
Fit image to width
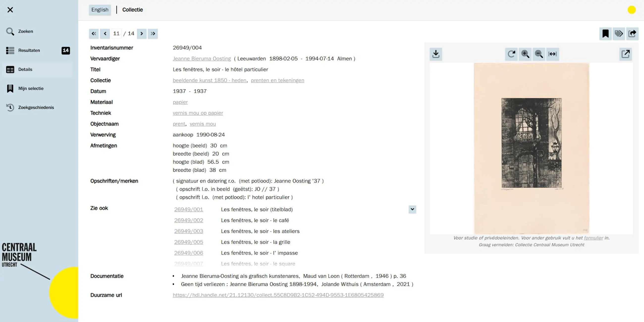click(x=552, y=54)
